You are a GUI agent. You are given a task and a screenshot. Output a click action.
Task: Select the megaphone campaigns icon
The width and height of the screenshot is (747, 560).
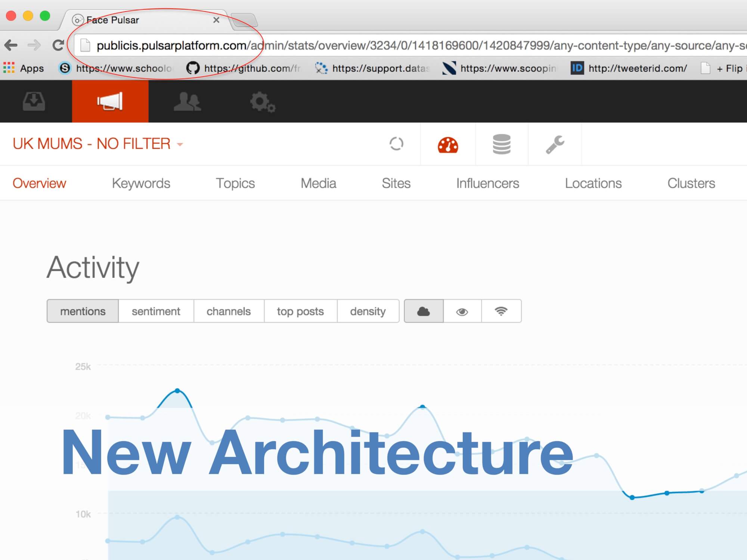pos(110,102)
